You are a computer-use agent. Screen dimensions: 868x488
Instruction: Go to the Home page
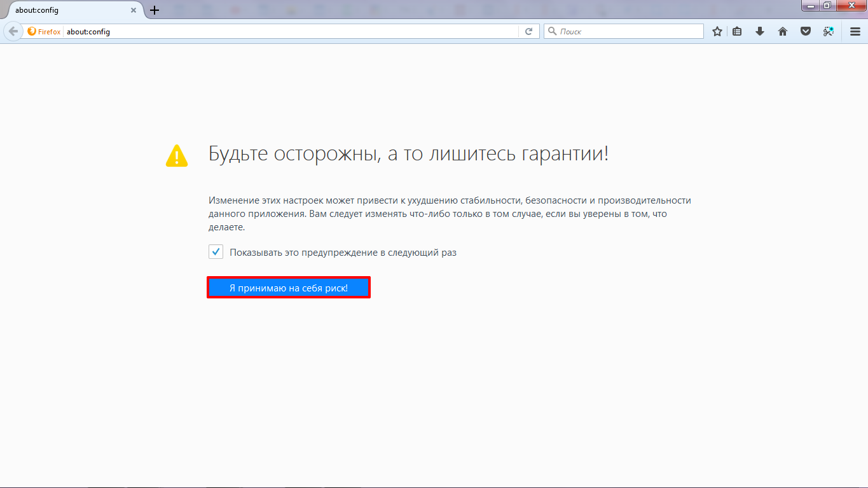pos(783,31)
